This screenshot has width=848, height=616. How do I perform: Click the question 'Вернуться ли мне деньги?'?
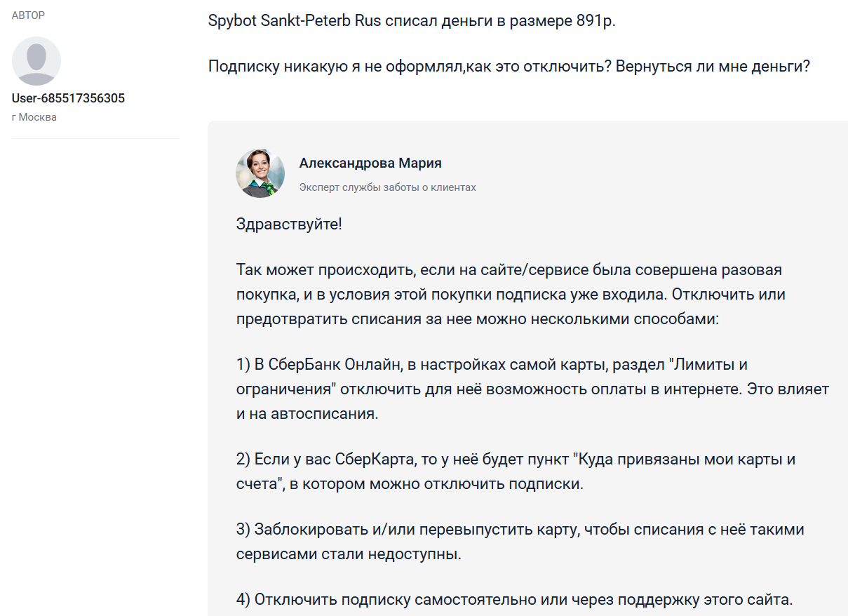[x=713, y=67]
